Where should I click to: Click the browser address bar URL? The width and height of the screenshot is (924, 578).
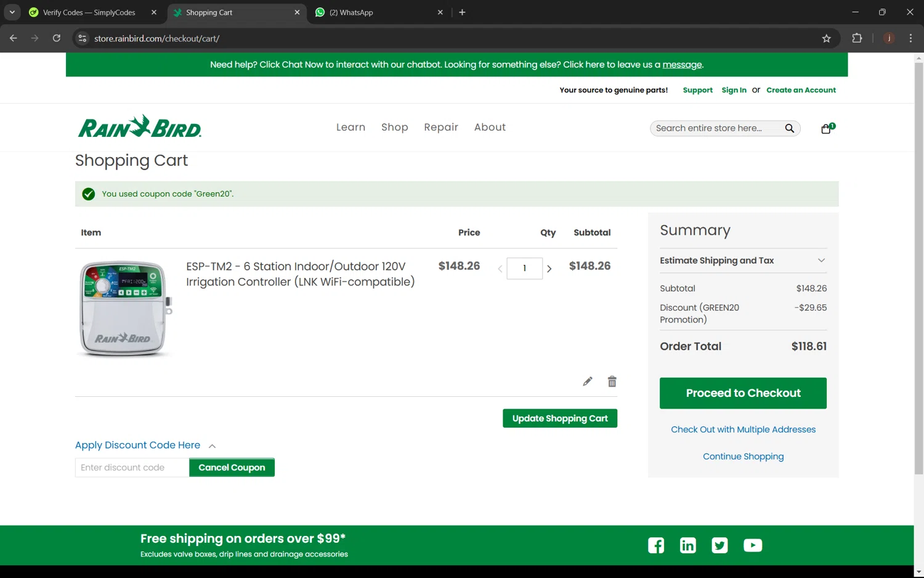tap(156, 38)
